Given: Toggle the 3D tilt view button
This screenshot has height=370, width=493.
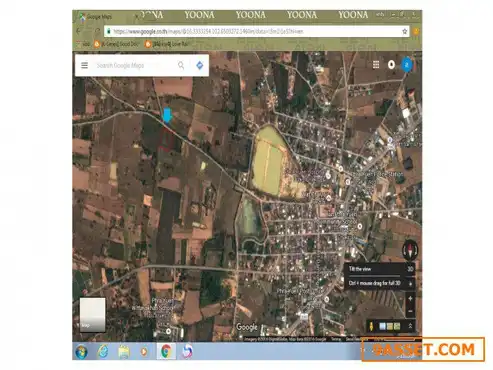Looking at the screenshot, I should (410, 269).
